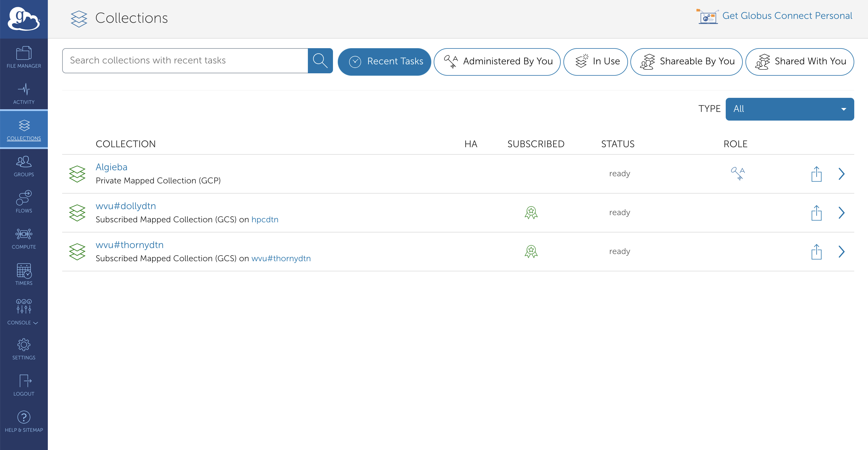Click wvu#thornydtn endpoint link in description
Image resolution: width=868 pixels, height=450 pixels.
[281, 259]
